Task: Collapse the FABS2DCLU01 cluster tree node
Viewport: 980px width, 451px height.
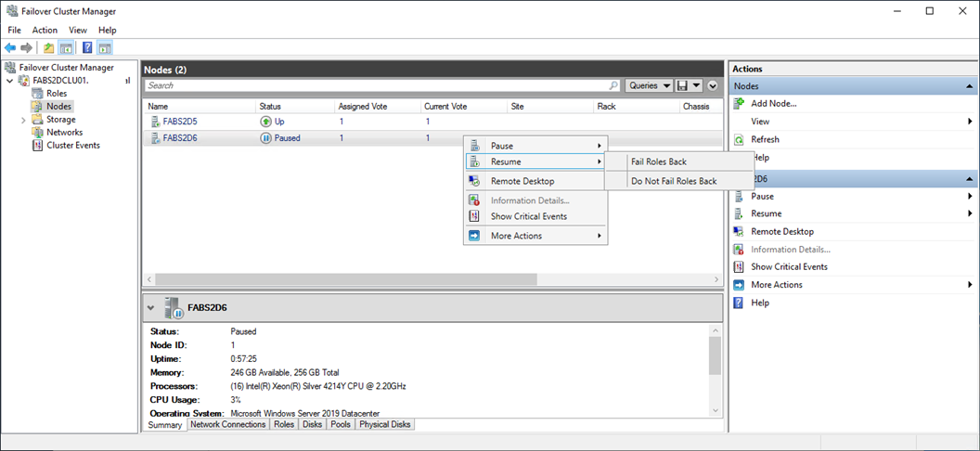Action: 10,81
